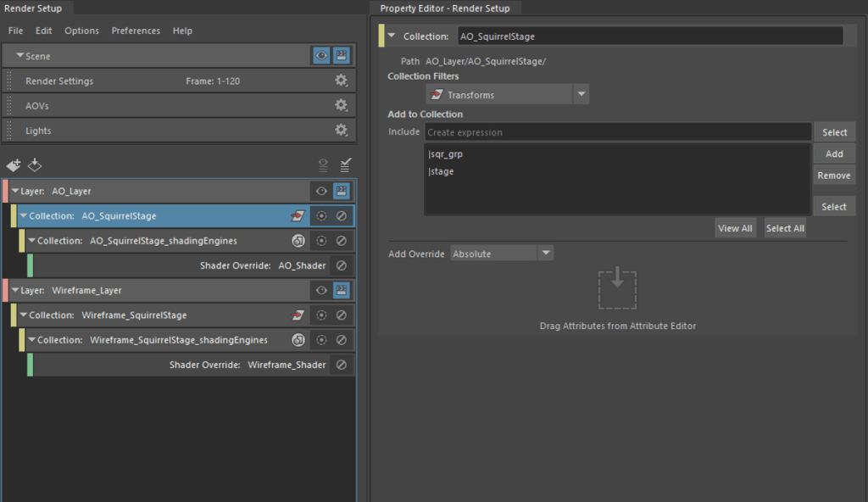Screen dimensions: 868x502
Task: Open the Add Override Absolute dropdown
Action: pyautogui.click(x=546, y=253)
